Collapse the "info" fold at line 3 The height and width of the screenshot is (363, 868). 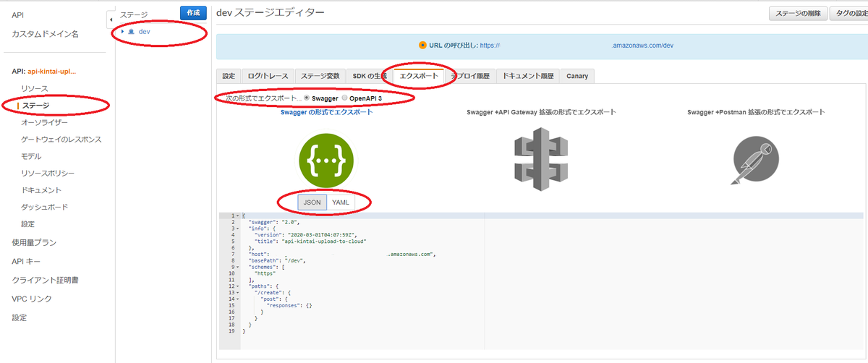pos(237,229)
